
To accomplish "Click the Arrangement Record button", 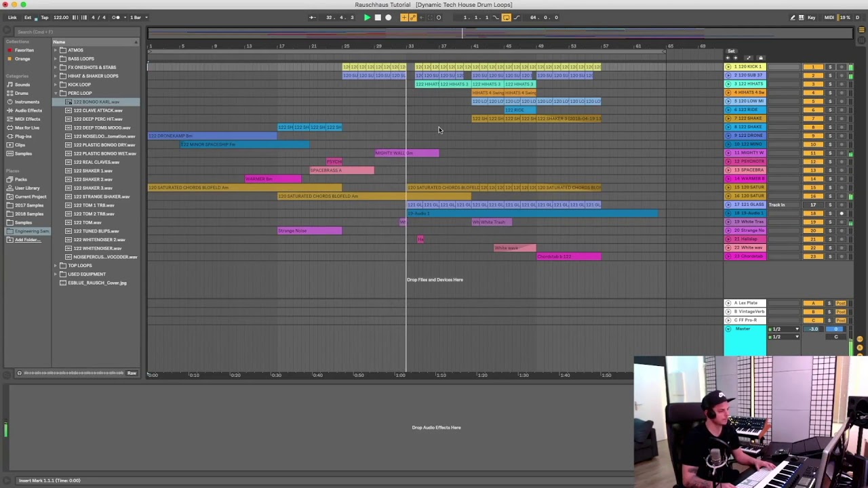I will pos(389,18).
